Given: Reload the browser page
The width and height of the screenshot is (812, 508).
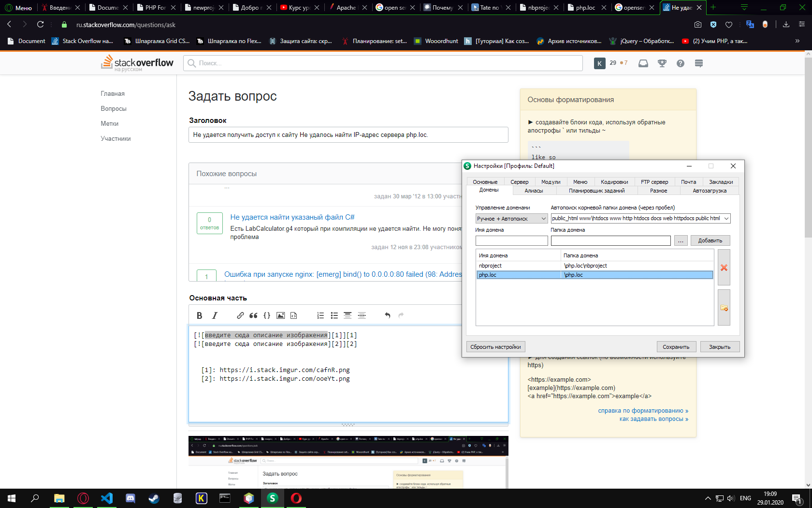Looking at the screenshot, I should pyautogui.click(x=41, y=24).
